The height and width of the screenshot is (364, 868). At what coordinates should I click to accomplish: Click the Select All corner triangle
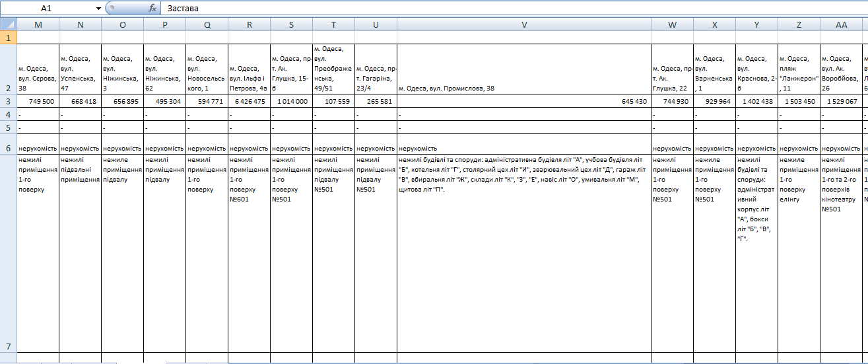8,24
